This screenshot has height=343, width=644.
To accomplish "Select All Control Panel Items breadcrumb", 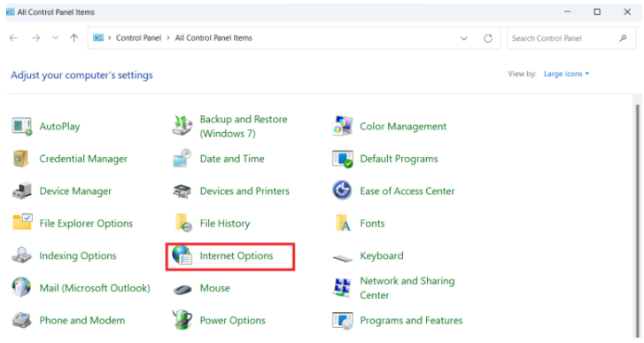I will 213,38.
